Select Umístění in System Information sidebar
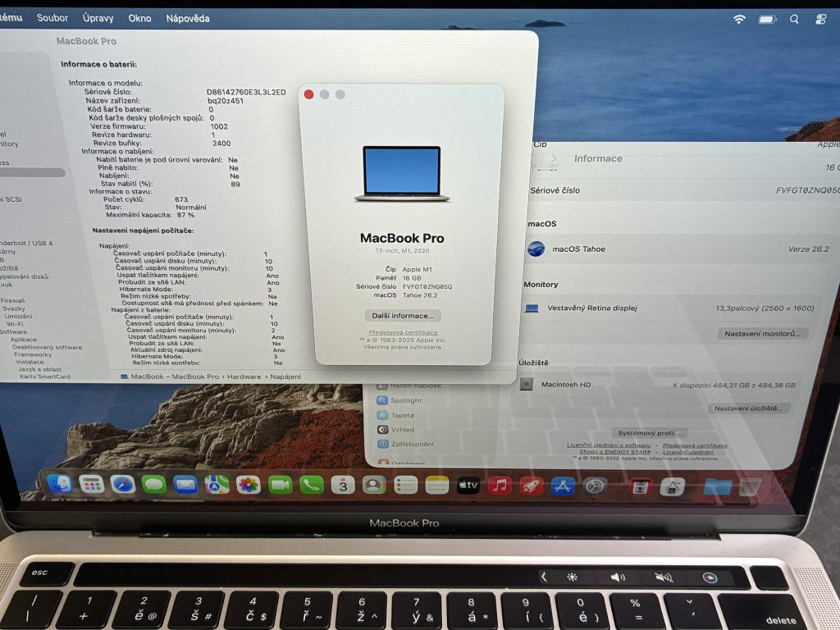Image resolution: width=840 pixels, height=630 pixels. tap(18, 316)
